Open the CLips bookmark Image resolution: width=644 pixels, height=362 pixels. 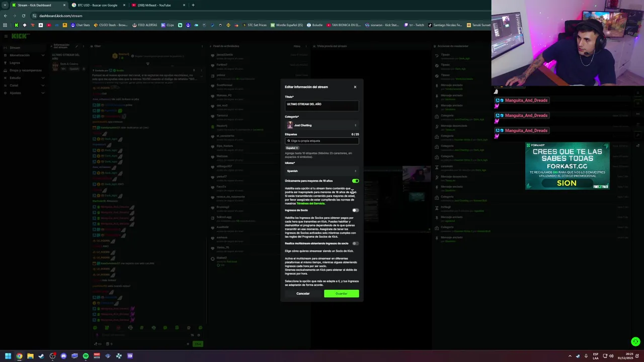coord(168,25)
